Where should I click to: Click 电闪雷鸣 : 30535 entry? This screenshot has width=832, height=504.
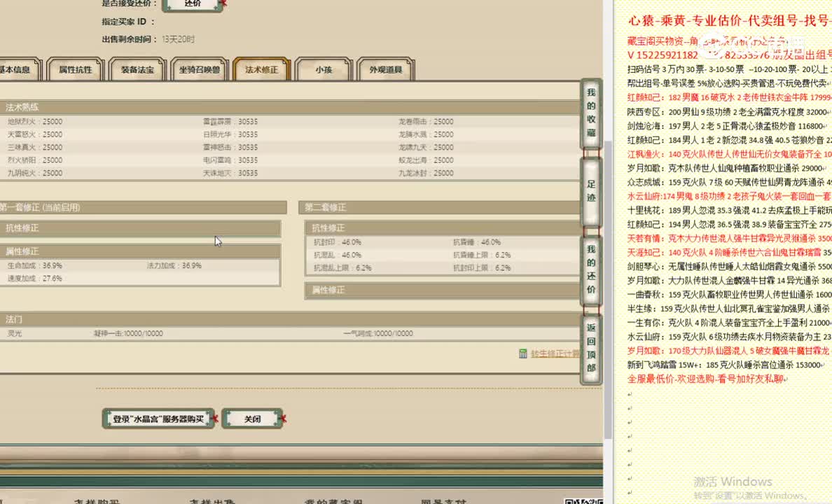point(230,160)
